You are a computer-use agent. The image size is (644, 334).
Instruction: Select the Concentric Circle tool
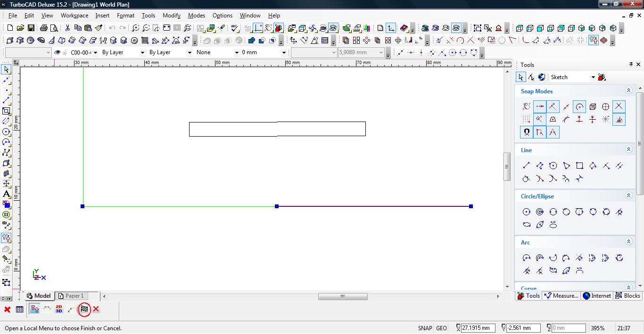[540, 212]
